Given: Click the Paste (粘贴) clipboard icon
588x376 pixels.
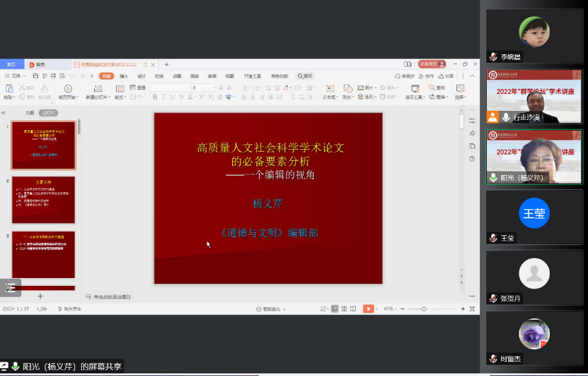Looking at the screenshot, I should coord(8,89).
